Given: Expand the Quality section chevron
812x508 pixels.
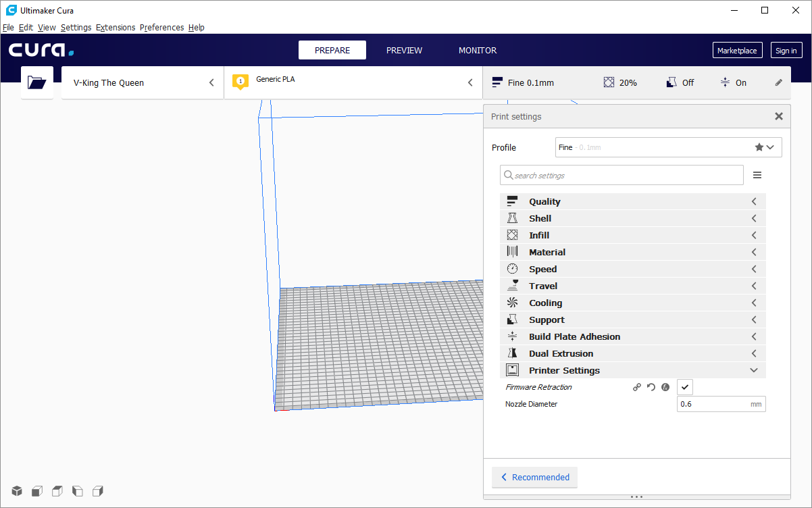Looking at the screenshot, I should (754, 201).
